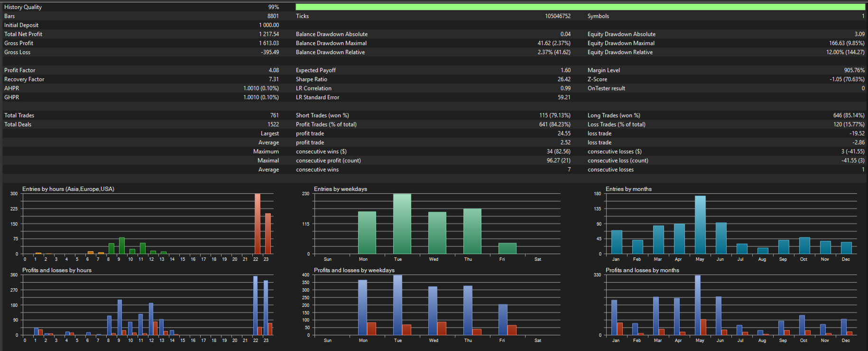
Task: Click the LR Standard Error value 59.21
Action: (564, 97)
